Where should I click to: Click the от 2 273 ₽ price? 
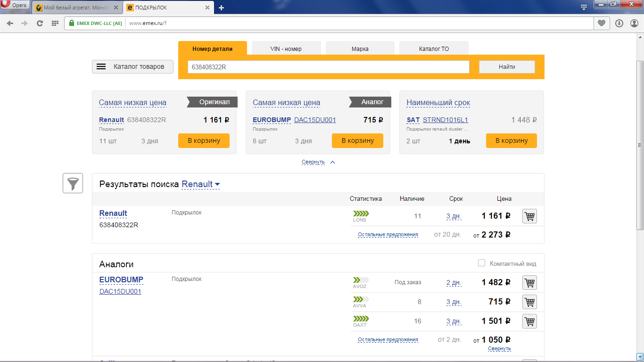[x=492, y=235]
